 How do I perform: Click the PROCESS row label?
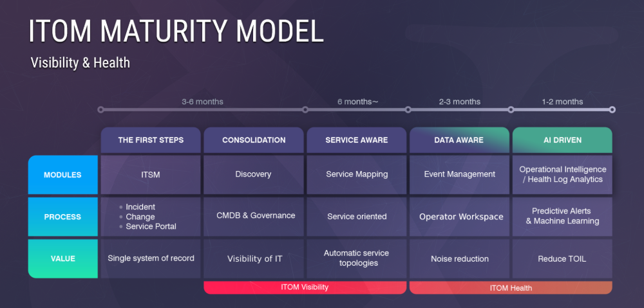[63, 217]
